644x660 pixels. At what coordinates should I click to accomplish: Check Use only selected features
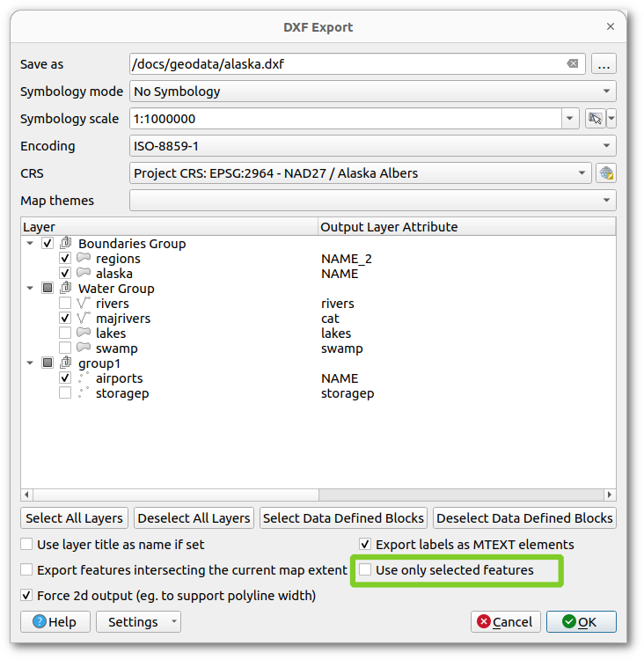point(365,570)
